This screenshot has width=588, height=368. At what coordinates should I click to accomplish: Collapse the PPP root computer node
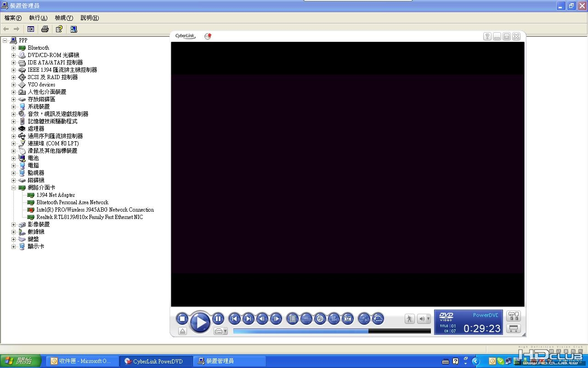point(5,40)
